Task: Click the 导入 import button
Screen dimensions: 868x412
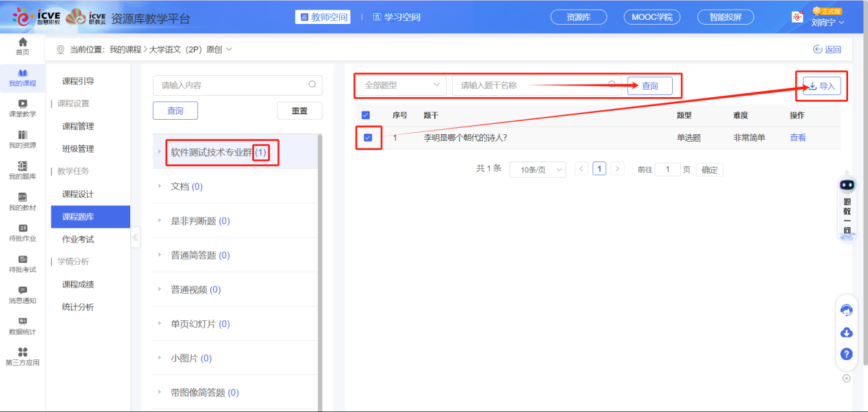Action: [x=821, y=86]
